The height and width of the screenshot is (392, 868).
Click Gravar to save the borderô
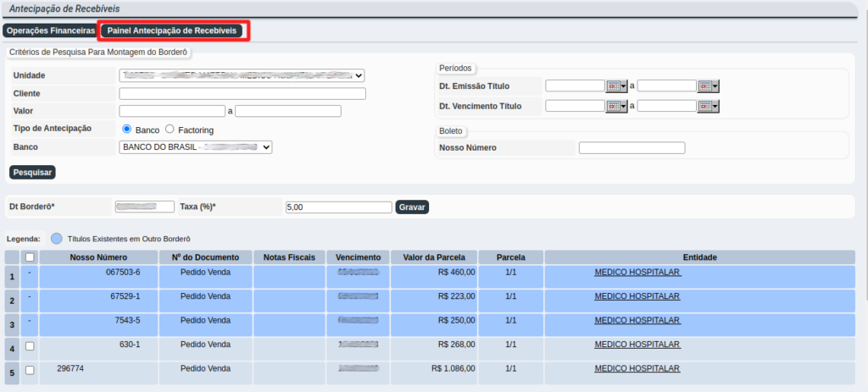[x=412, y=207]
